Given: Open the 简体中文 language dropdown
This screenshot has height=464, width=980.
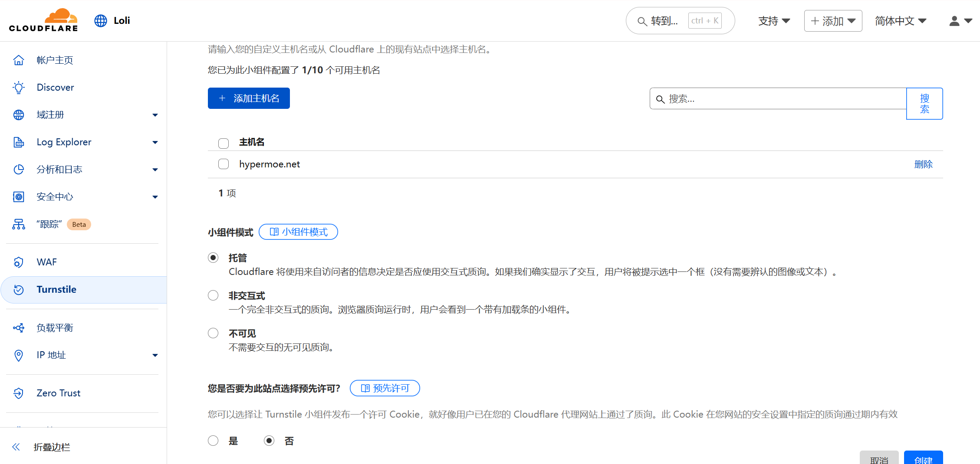Looking at the screenshot, I should coord(901,21).
